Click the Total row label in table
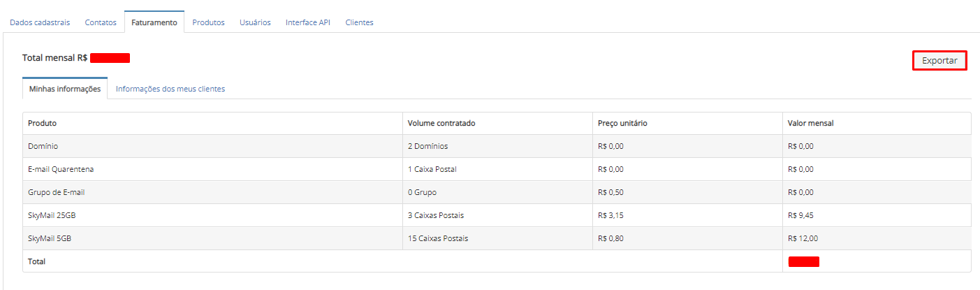Viewport: 980px width, 290px height. tap(38, 261)
